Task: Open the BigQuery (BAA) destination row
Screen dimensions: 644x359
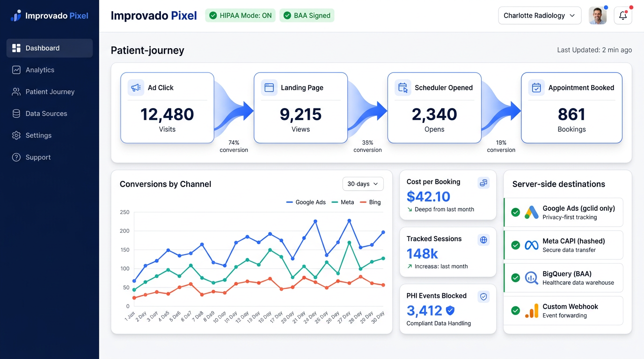Action: click(x=563, y=278)
